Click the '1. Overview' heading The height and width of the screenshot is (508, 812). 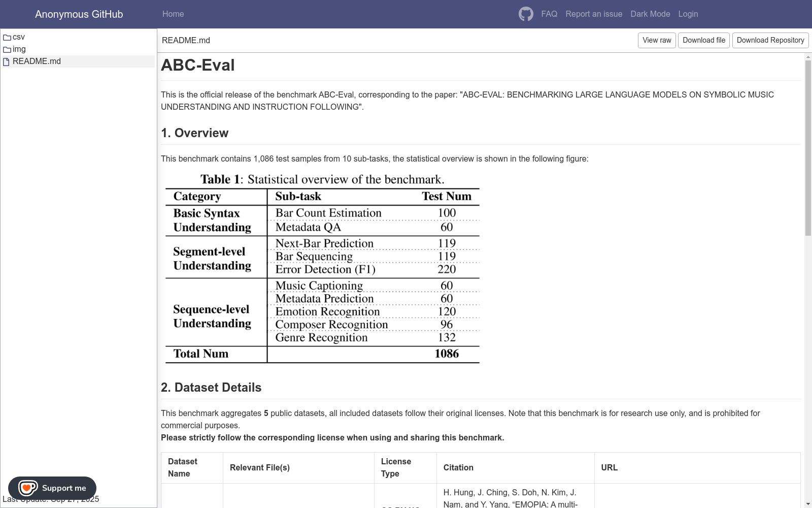coord(195,133)
